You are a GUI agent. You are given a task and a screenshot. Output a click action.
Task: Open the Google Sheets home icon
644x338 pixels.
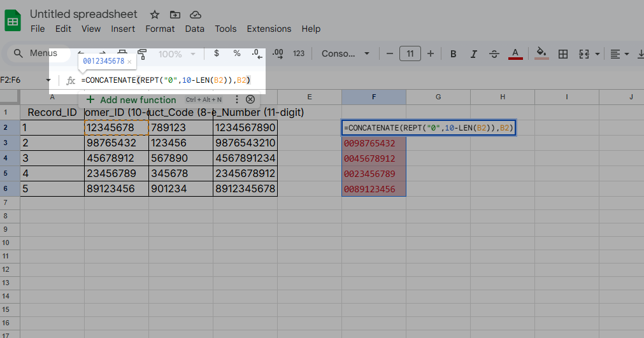(13, 21)
